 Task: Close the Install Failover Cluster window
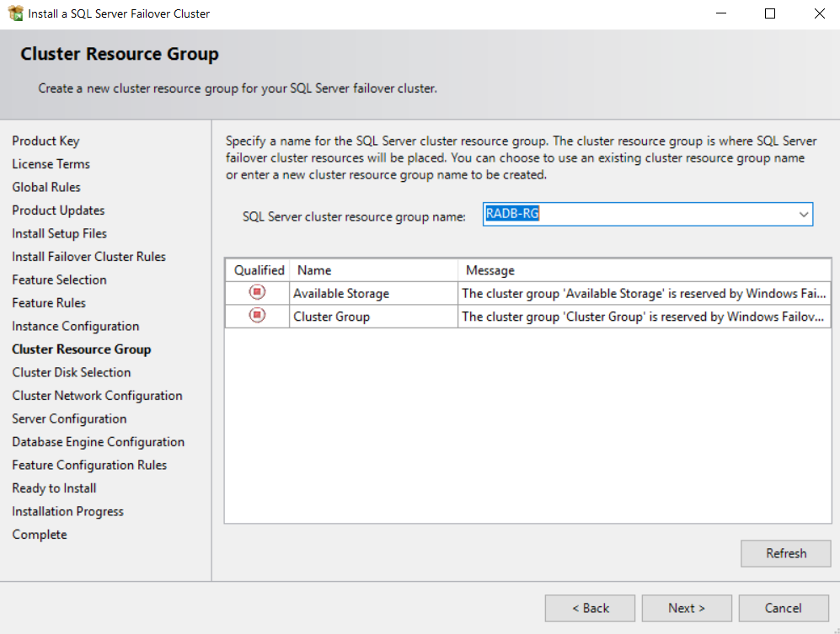click(819, 13)
